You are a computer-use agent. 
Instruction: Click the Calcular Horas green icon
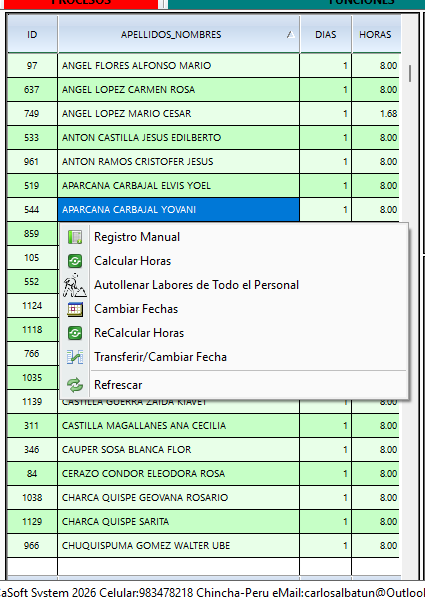[x=75, y=261]
